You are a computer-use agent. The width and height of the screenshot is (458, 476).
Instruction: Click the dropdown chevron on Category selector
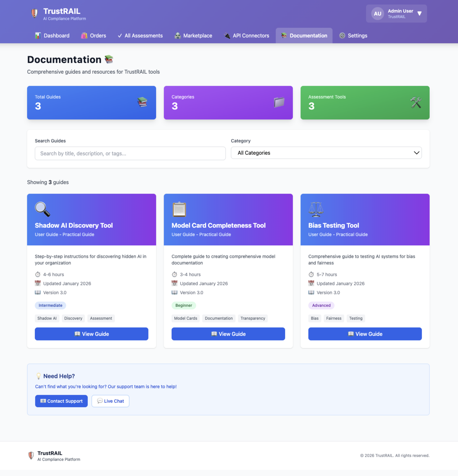[416, 153]
